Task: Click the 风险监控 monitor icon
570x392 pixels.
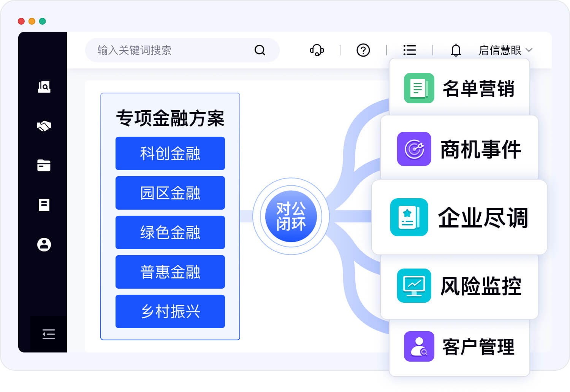Action: pos(414,286)
